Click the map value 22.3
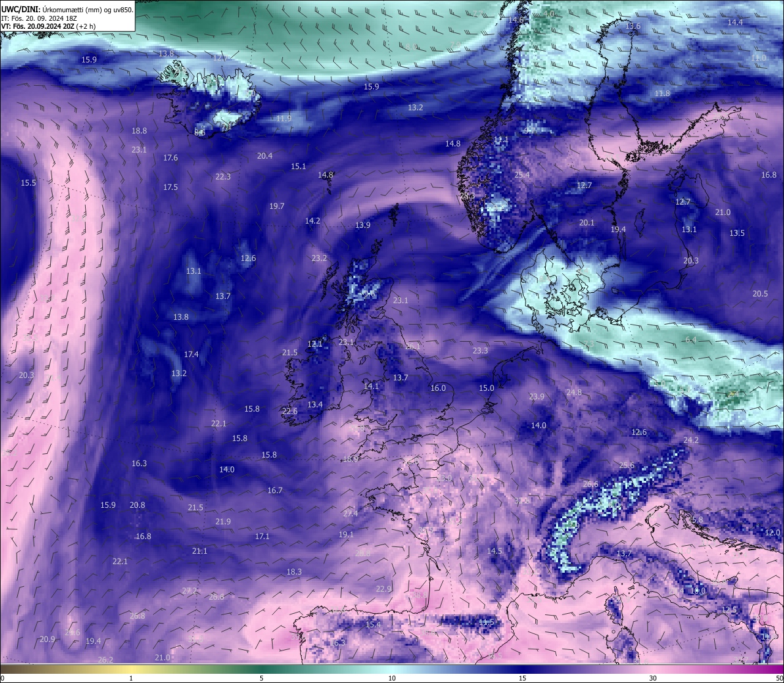This screenshot has height=683, width=784. click(x=223, y=177)
